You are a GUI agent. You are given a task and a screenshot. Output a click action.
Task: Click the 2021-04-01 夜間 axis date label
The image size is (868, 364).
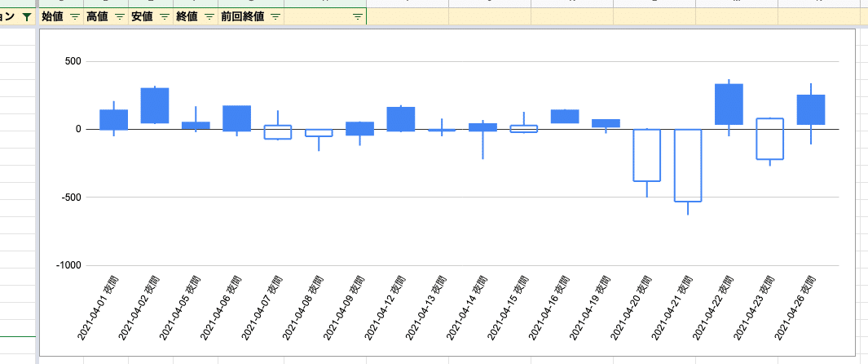[99, 306]
